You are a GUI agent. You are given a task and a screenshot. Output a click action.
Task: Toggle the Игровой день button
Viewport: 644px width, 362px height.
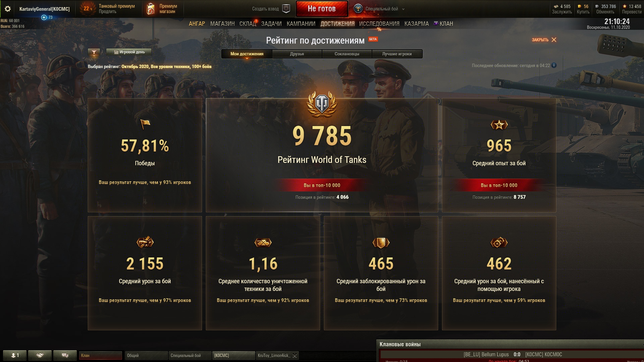(129, 52)
